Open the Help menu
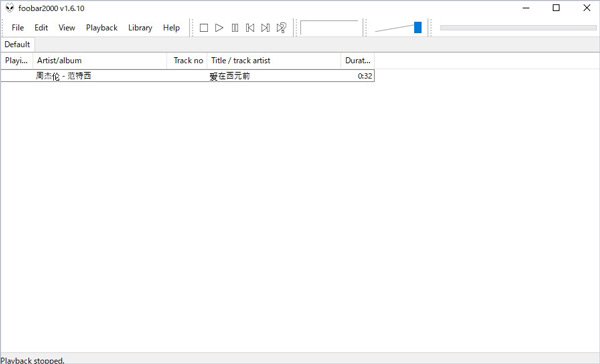 point(171,28)
